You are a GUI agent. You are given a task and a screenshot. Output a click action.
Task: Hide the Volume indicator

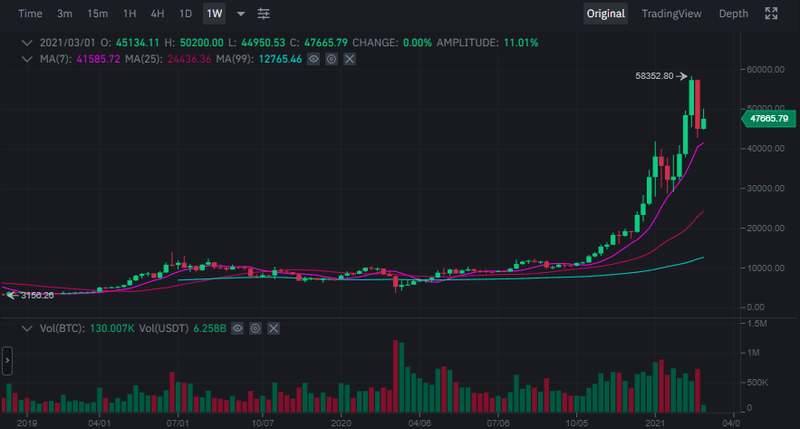pos(237,328)
